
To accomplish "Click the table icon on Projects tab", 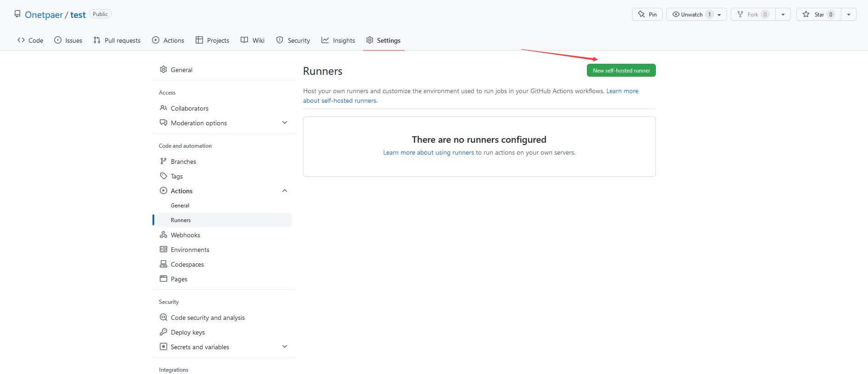I will [199, 40].
